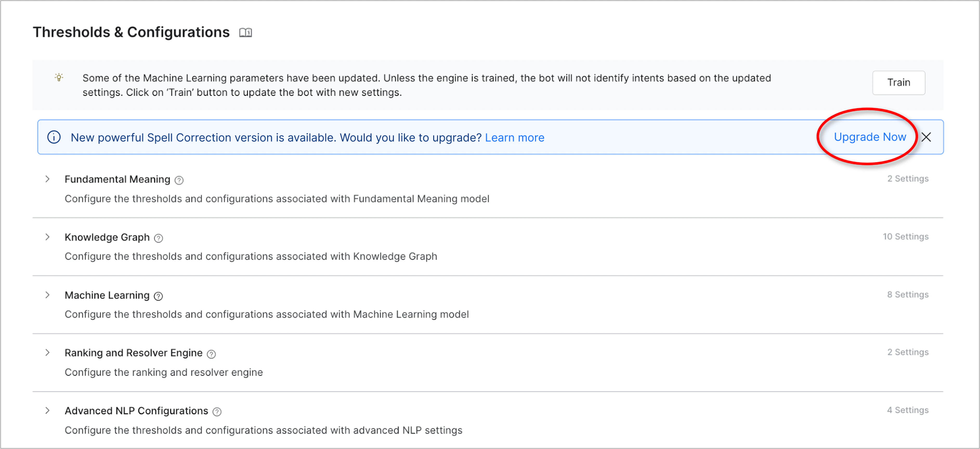Open Ranking and Resolver Engine help icon
Image resolution: width=980 pixels, height=449 pixels.
coord(211,354)
